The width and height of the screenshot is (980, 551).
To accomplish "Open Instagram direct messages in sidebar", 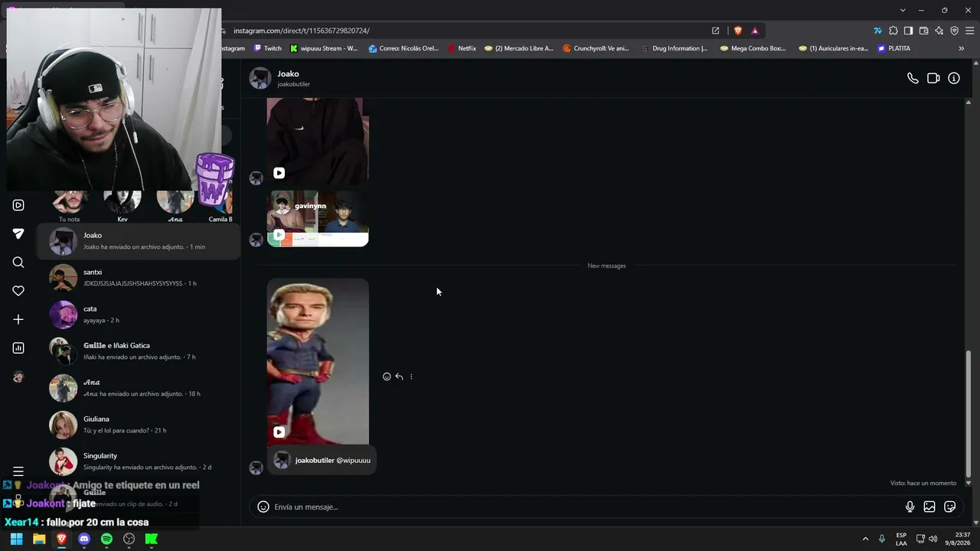I will point(18,234).
